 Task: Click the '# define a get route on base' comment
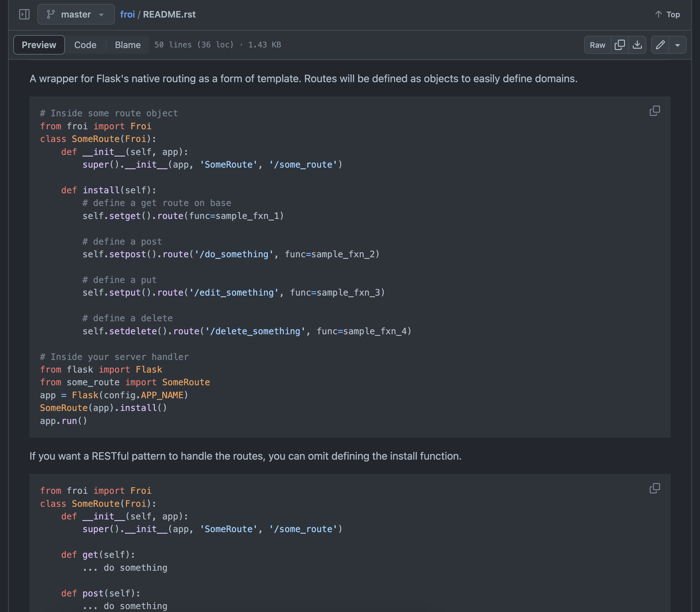(156, 203)
